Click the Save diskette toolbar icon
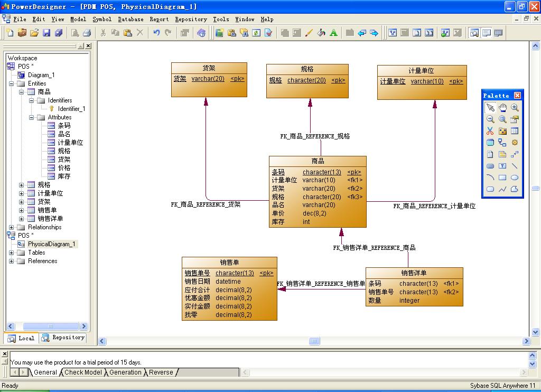 [x=46, y=33]
